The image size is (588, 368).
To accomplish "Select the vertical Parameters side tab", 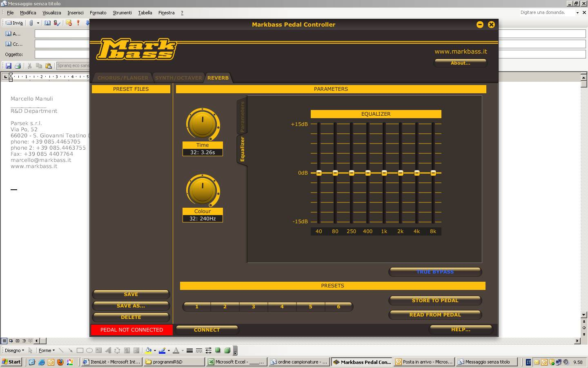I will pos(242,117).
